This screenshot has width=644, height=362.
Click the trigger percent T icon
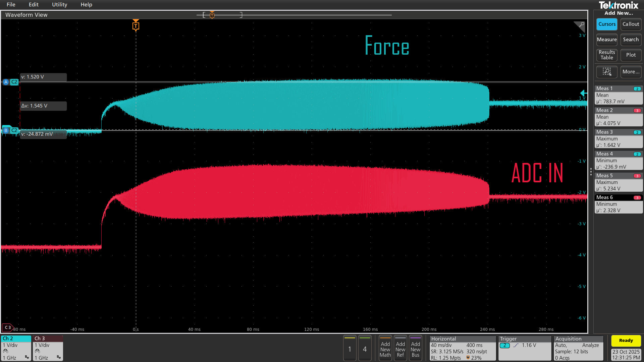tap(468, 358)
